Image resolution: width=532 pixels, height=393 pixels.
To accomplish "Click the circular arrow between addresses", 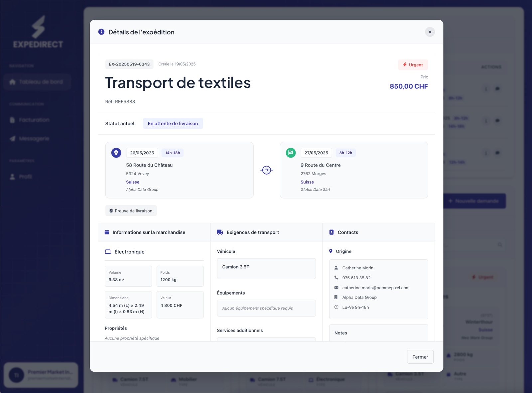I will 267,170.
